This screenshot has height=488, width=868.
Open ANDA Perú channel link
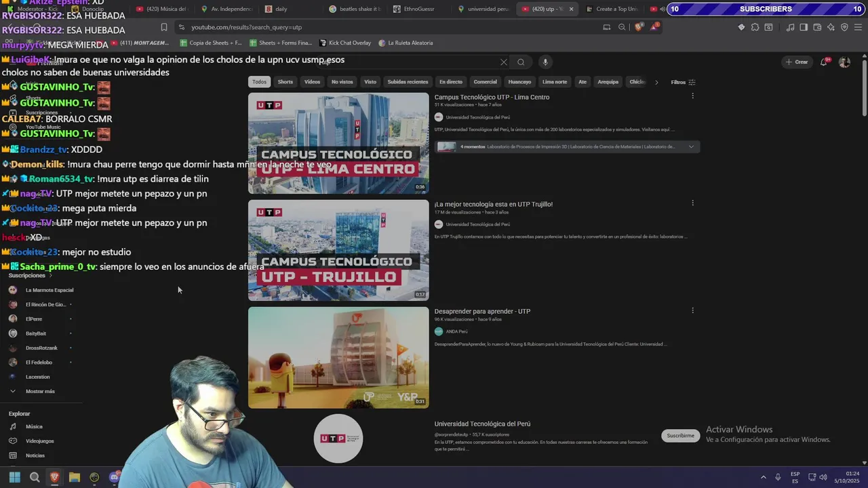(456, 331)
